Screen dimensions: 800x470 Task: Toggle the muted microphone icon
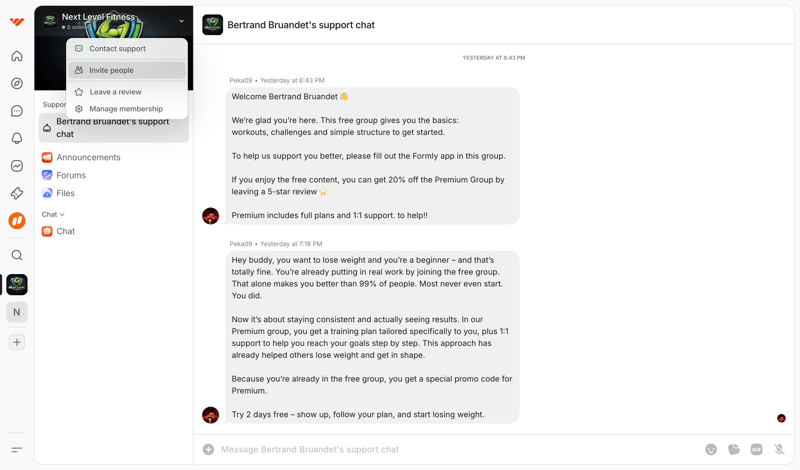pyautogui.click(x=779, y=450)
